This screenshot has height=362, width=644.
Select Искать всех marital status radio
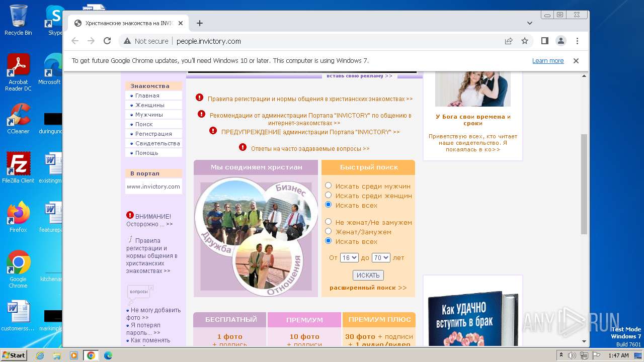[329, 241]
